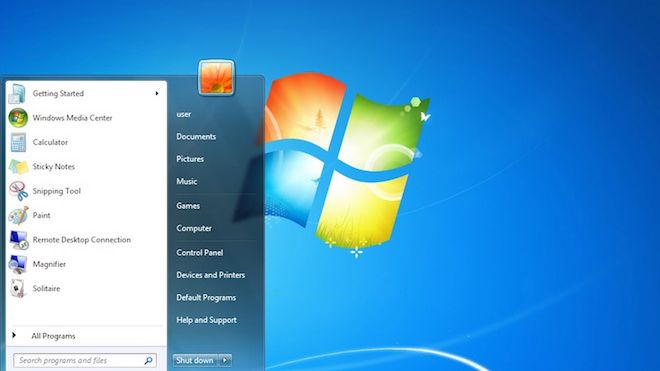Select Default Programs
This screenshot has height=371, width=660.
coord(206,297)
